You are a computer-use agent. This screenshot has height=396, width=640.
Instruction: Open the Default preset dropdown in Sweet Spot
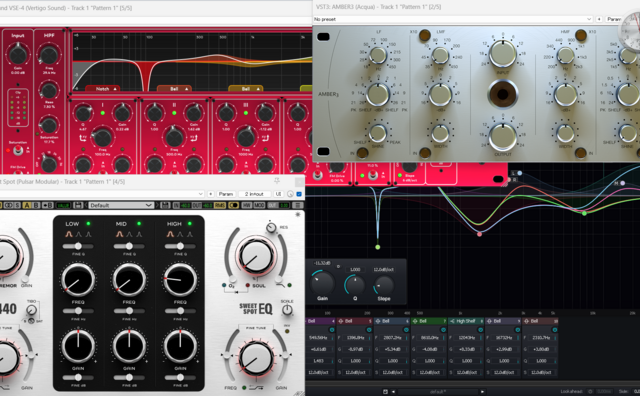(121, 205)
